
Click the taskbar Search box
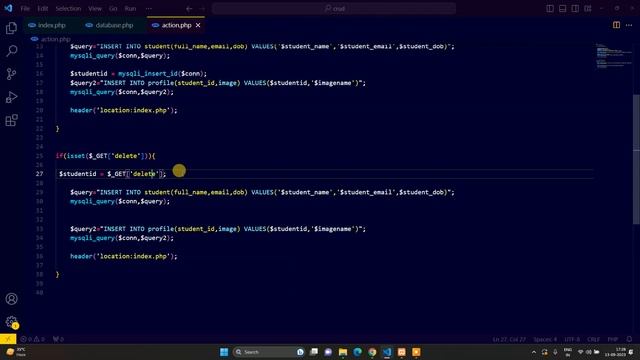269,352
